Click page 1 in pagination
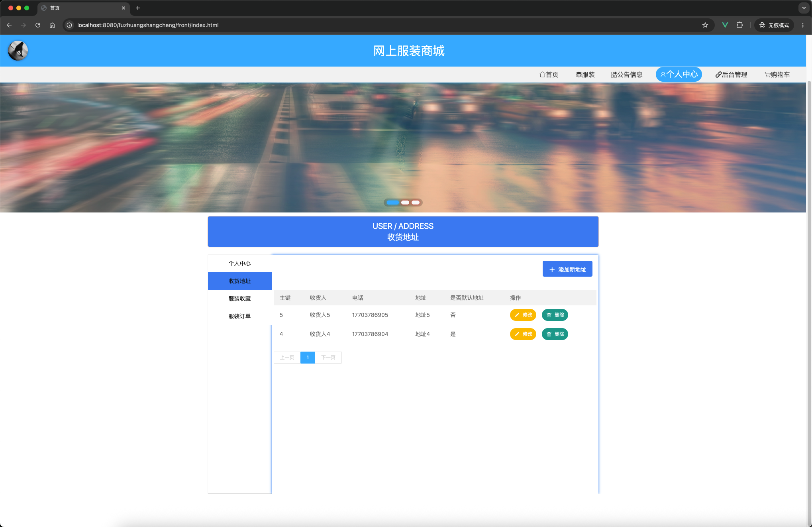This screenshot has height=527, width=812. point(308,358)
